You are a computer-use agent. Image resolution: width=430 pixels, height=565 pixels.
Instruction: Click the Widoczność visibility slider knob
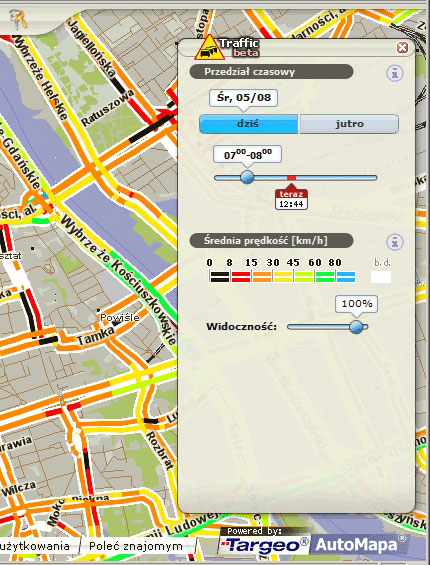[x=356, y=326]
